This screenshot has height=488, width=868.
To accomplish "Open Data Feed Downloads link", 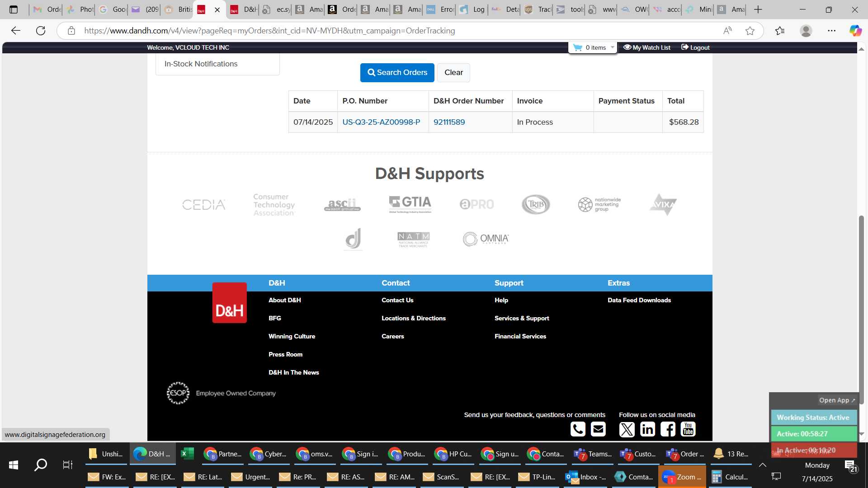I will click(x=639, y=300).
